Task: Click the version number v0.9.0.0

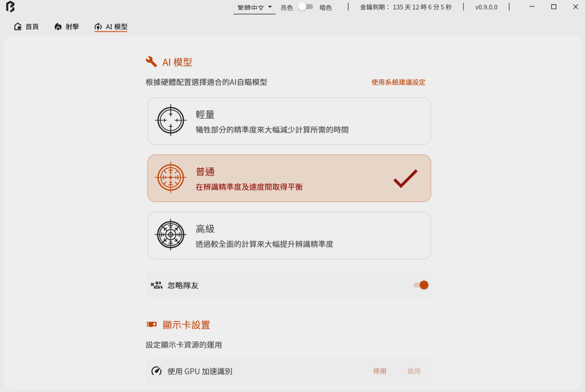Action: (x=486, y=7)
